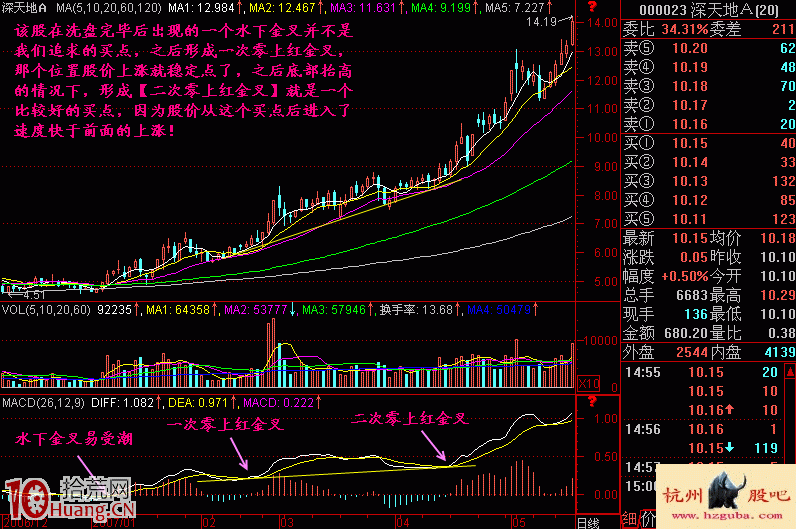Click the 2006/12 date marker on the timeline
Image resolution: width=796 pixels, height=529 pixels.
(x=24, y=522)
